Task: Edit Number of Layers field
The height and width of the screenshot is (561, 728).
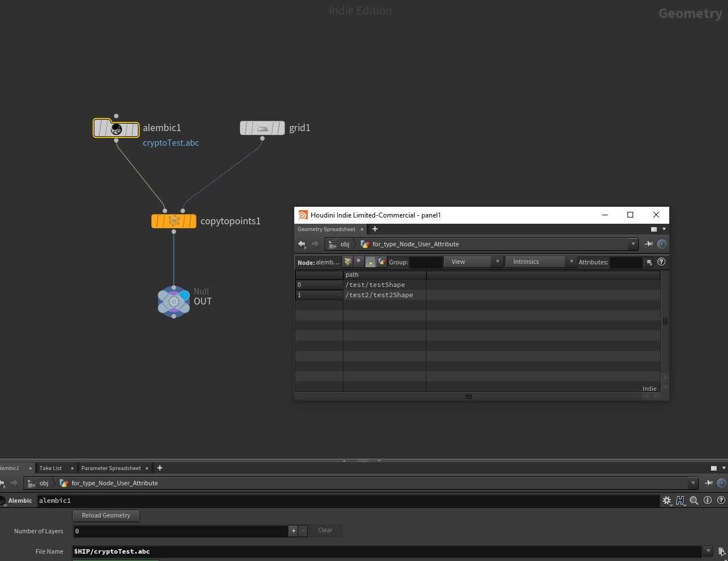Action: coord(181,531)
